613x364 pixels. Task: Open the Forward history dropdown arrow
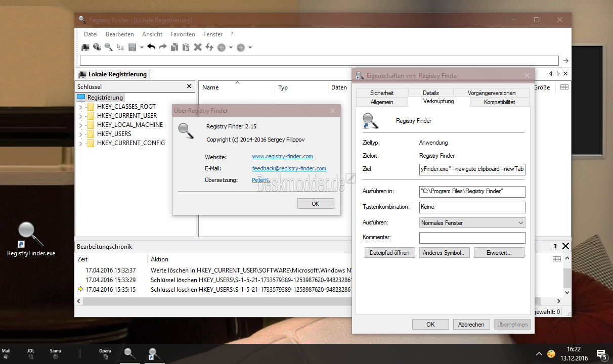pos(250,48)
